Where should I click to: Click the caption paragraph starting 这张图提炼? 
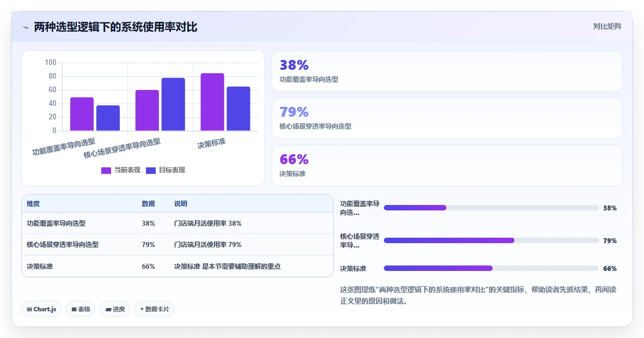tap(478, 295)
